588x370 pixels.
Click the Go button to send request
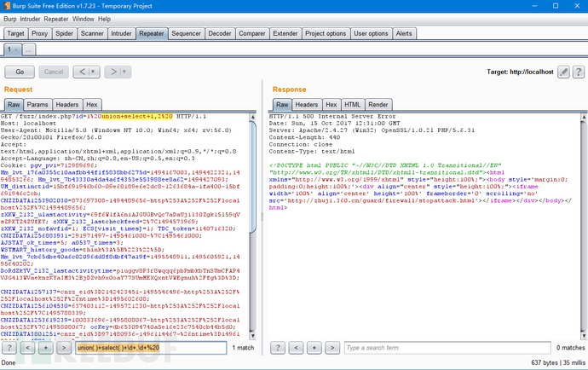[20, 72]
